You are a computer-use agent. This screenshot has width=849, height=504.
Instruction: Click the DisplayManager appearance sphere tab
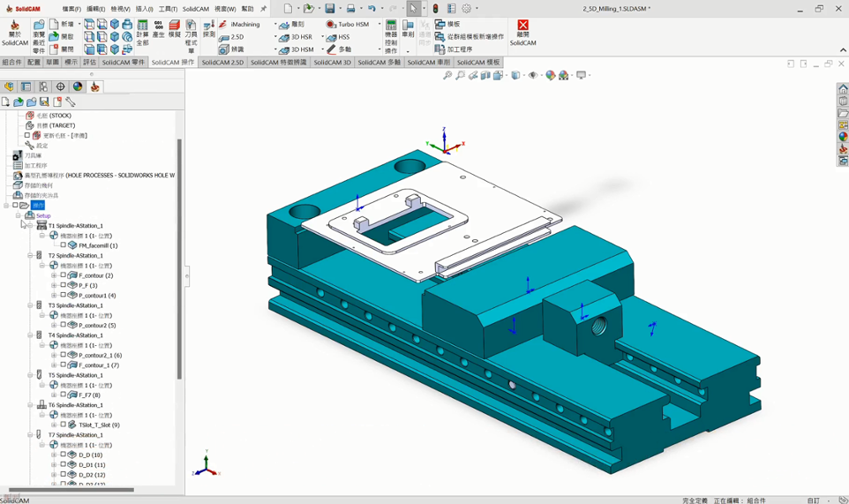pyautogui.click(x=78, y=87)
